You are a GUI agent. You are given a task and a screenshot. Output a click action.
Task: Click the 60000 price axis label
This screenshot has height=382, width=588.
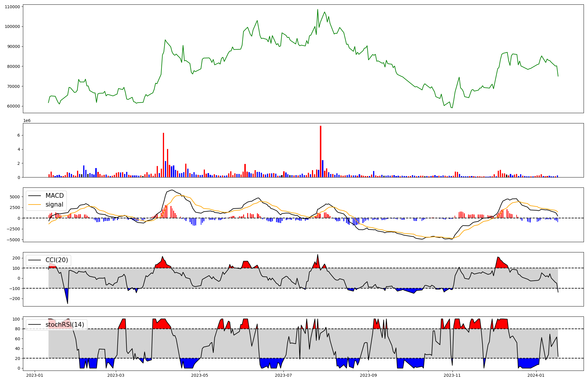14,106
